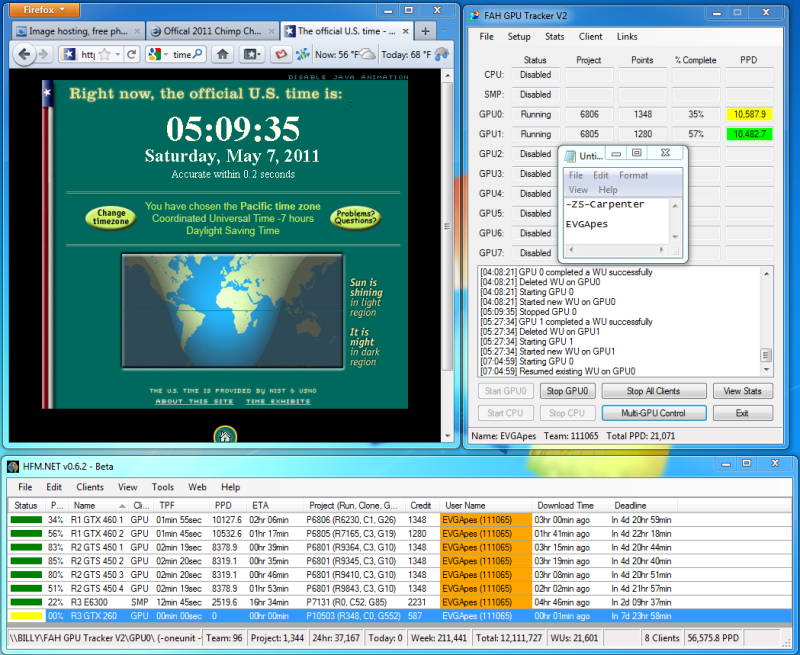The image size is (800, 655).
Task: Expand the bookmarks toolbar button dropdown
Action: pyautogui.click(x=252, y=54)
